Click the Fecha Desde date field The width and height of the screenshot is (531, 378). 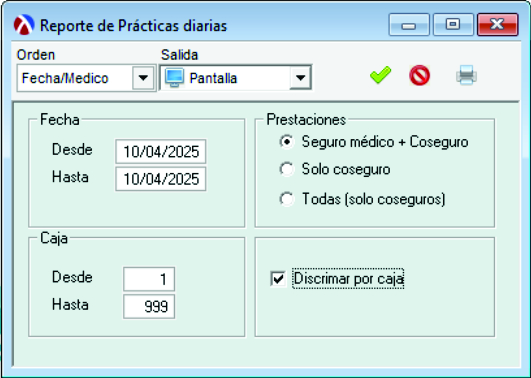tap(161, 151)
